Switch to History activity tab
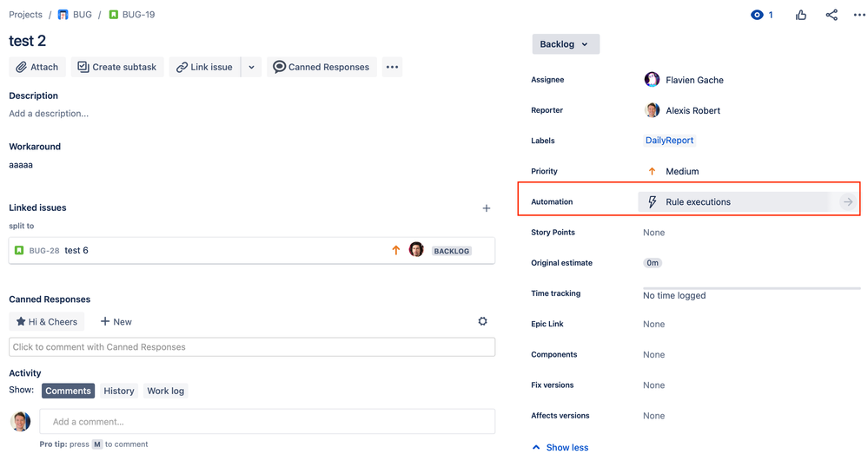 (x=119, y=391)
